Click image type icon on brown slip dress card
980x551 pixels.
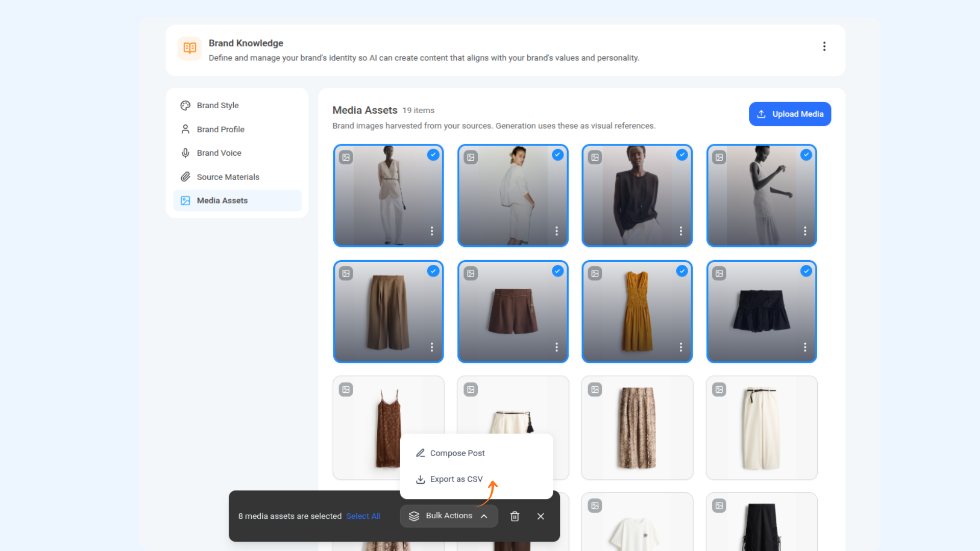click(346, 390)
